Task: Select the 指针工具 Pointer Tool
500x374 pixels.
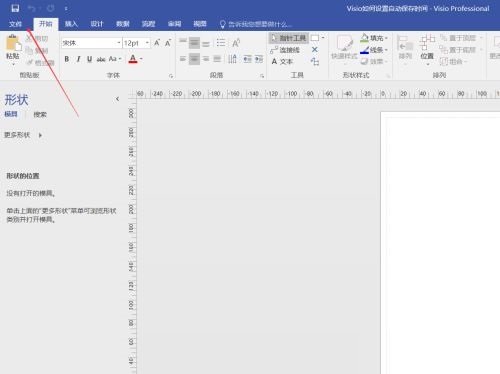Action: pyautogui.click(x=289, y=38)
